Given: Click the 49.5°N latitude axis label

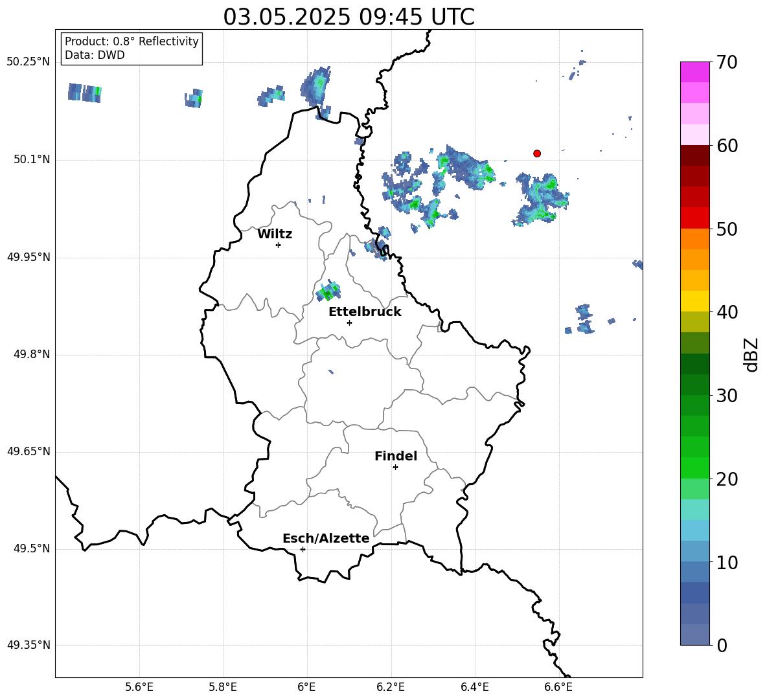Looking at the screenshot, I should click(x=32, y=548).
